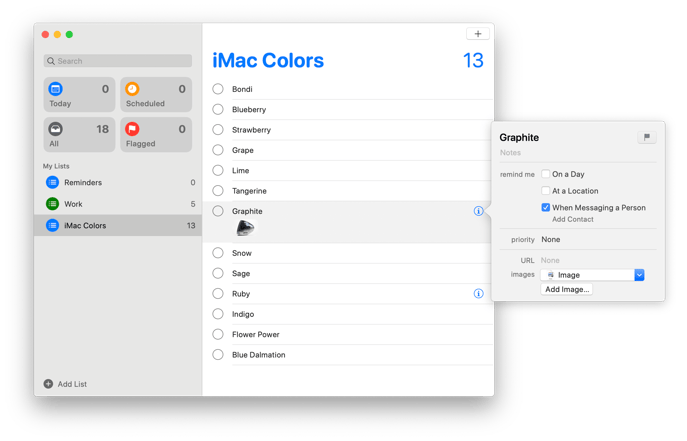
Task: Mark Flower Power reminder as complete
Action: (218, 335)
